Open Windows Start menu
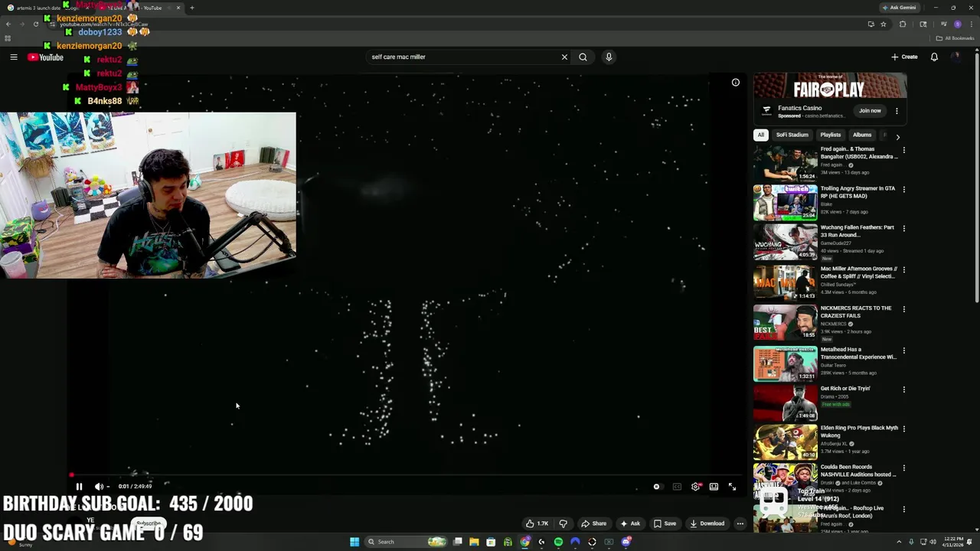Image resolution: width=980 pixels, height=551 pixels. (354, 542)
